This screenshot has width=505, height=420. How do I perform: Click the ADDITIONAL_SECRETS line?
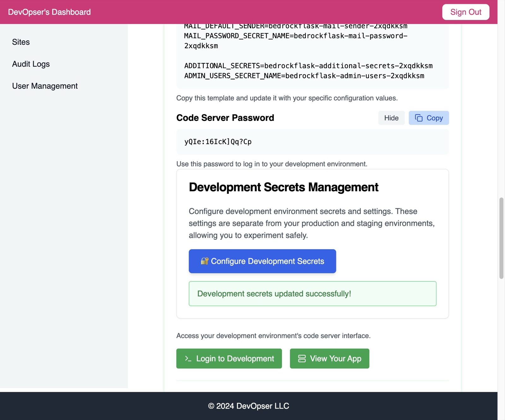point(308,66)
